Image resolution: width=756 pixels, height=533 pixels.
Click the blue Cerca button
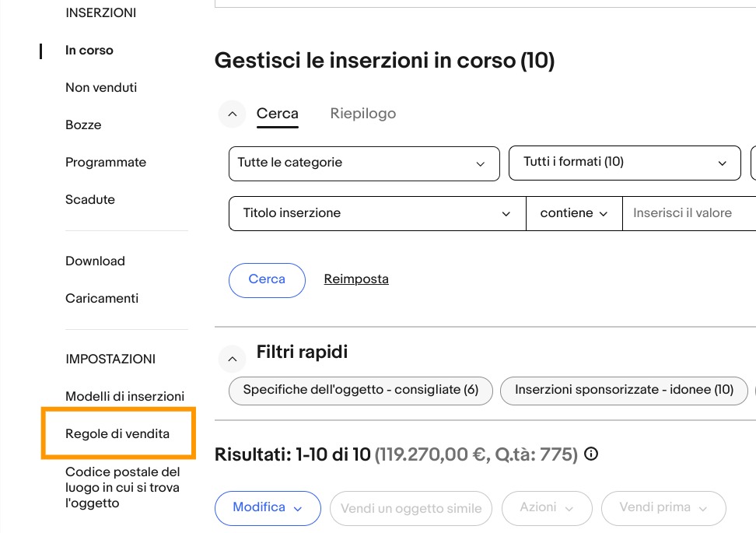pos(267,280)
